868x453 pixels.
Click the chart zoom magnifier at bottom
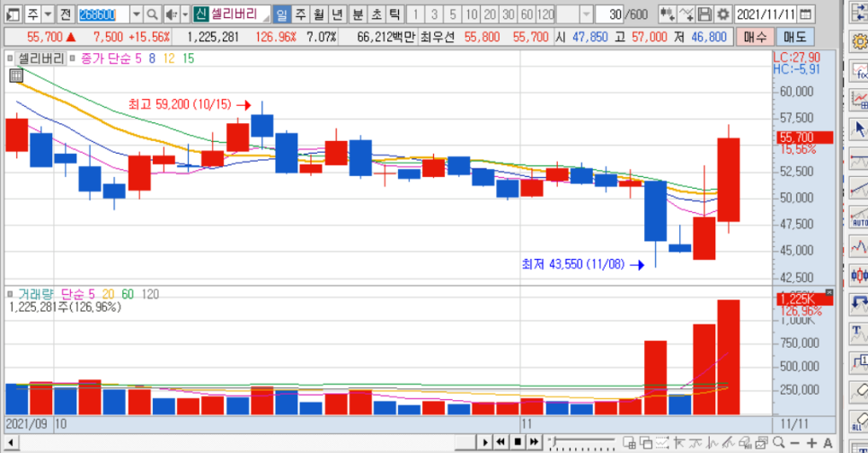779,442
